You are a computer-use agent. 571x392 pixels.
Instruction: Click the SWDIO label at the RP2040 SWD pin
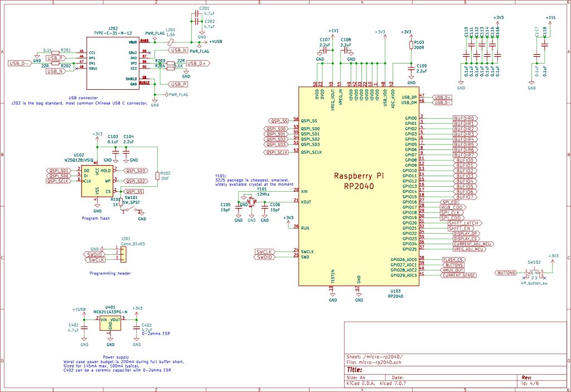coord(265,257)
